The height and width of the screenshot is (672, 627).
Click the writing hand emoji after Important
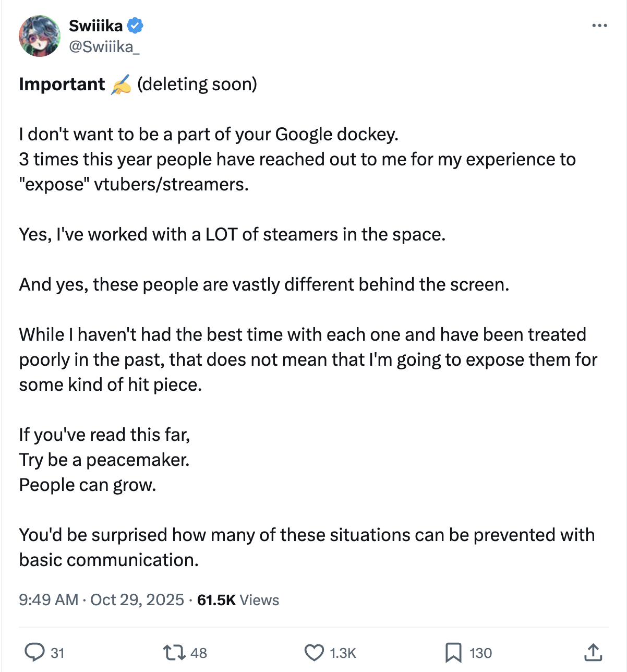(121, 85)
